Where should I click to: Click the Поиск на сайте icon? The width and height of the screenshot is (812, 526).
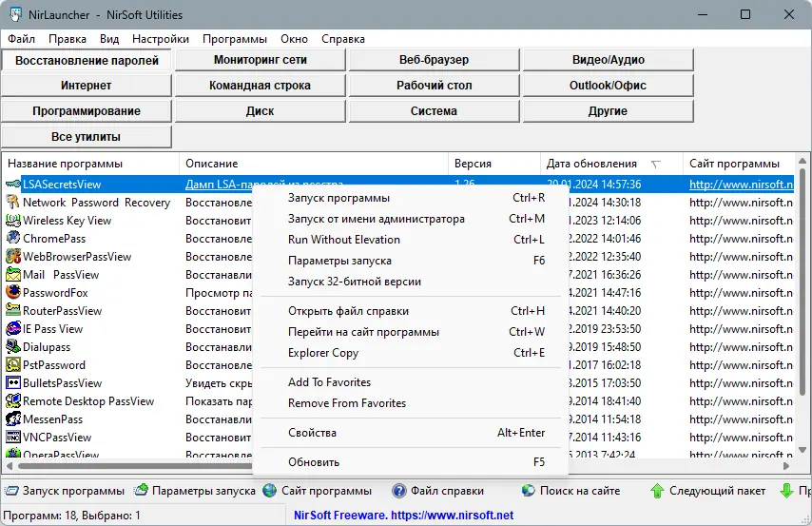coord(529,490)
